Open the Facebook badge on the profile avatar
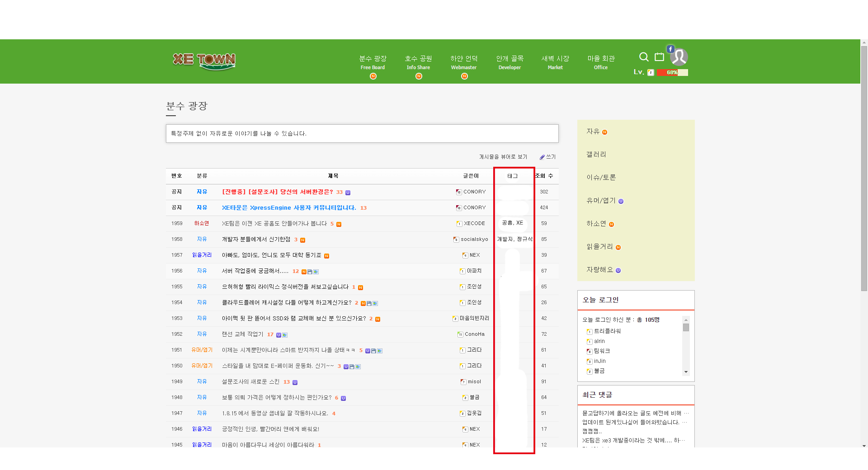Image resolution: width=868 pixels, height=470 pixels. click(670, 49)
